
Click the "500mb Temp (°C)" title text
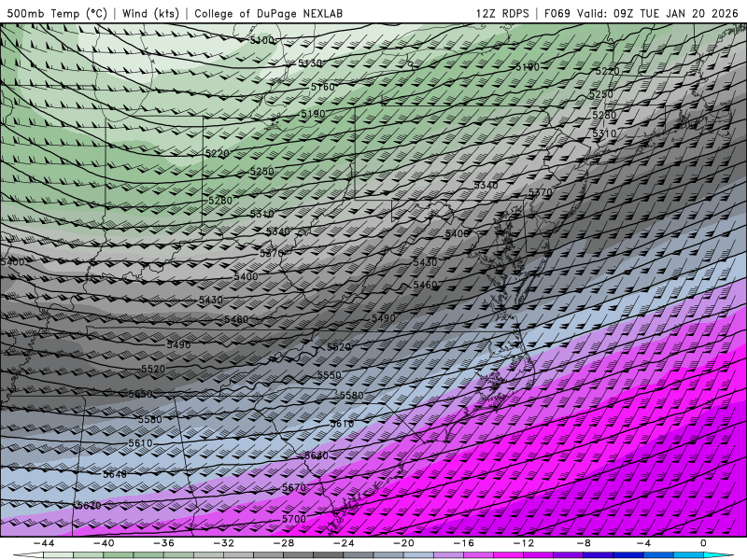point(57,13)
